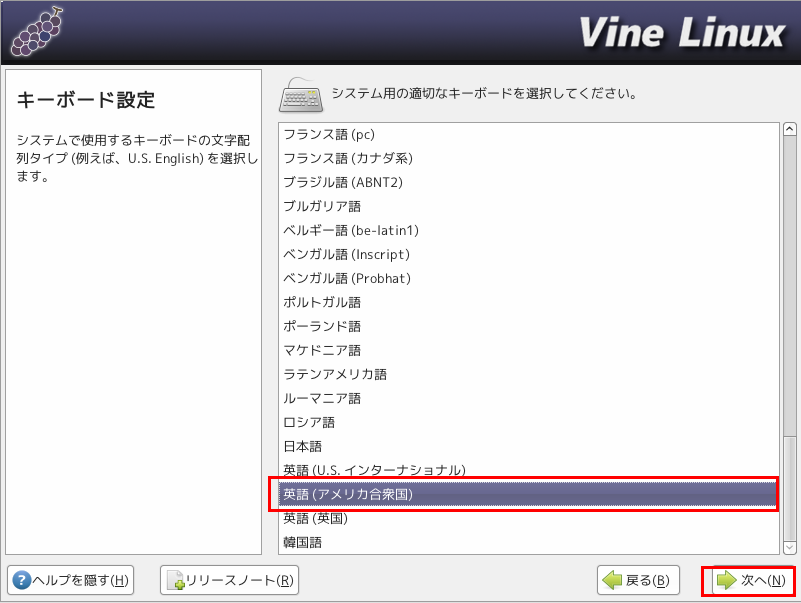801x603 pixels.
Task: Select ブラジル語 (ABNT2) keyboard
Action: pyautogui.click(x=529, y=182)
